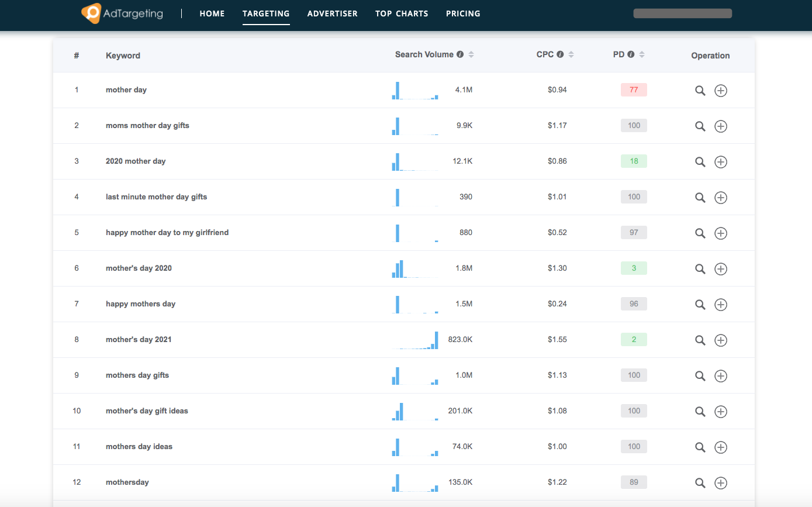This screenshot has width=812, height=507.
Task: Open the HOME navigation tab
Action: tap(212, 13)
